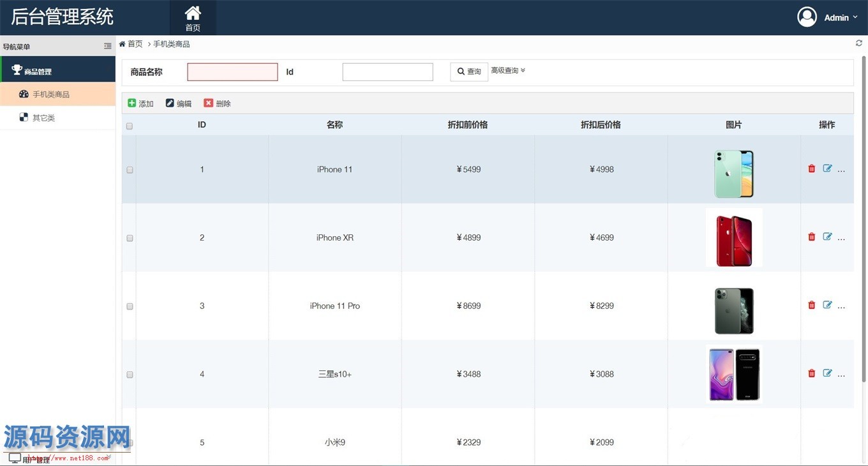The image size is (868, 466).
Task: Click the 后台管理系统 title text
Action: [x=63, y=17]
